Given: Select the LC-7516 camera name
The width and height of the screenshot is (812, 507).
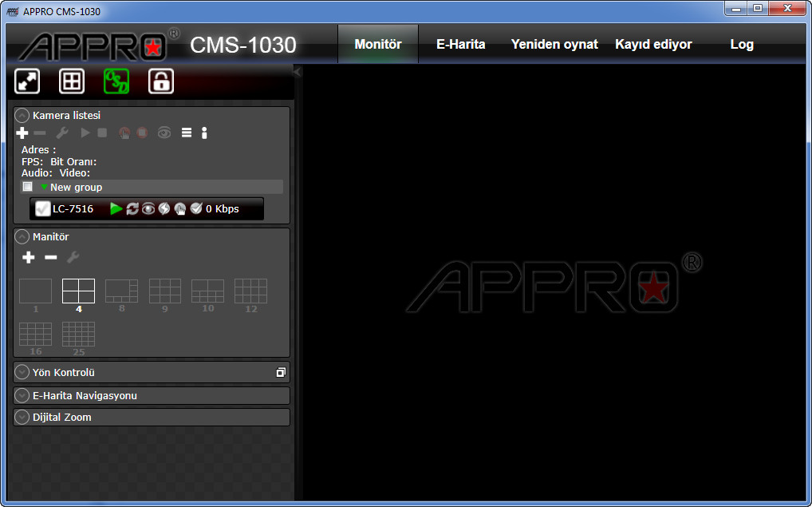Looking at the screenshot, I should click(73, 209).
